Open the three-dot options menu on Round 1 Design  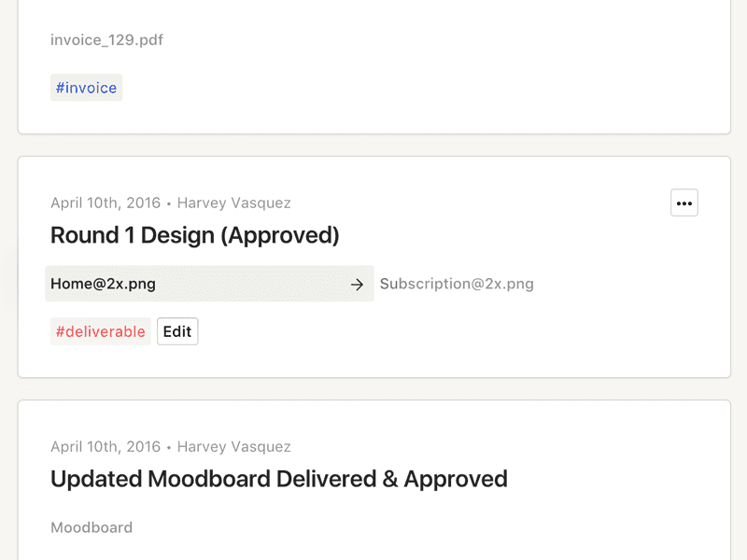684,203
